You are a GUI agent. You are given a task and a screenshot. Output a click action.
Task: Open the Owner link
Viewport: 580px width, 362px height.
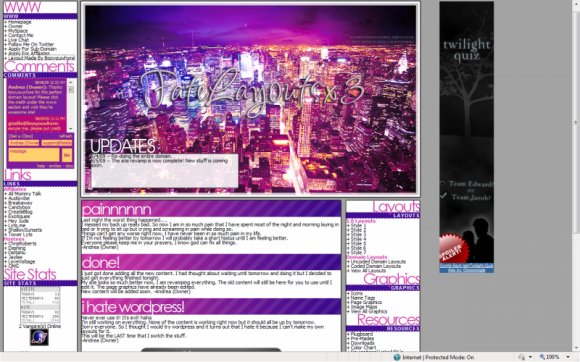click(16, 26)
